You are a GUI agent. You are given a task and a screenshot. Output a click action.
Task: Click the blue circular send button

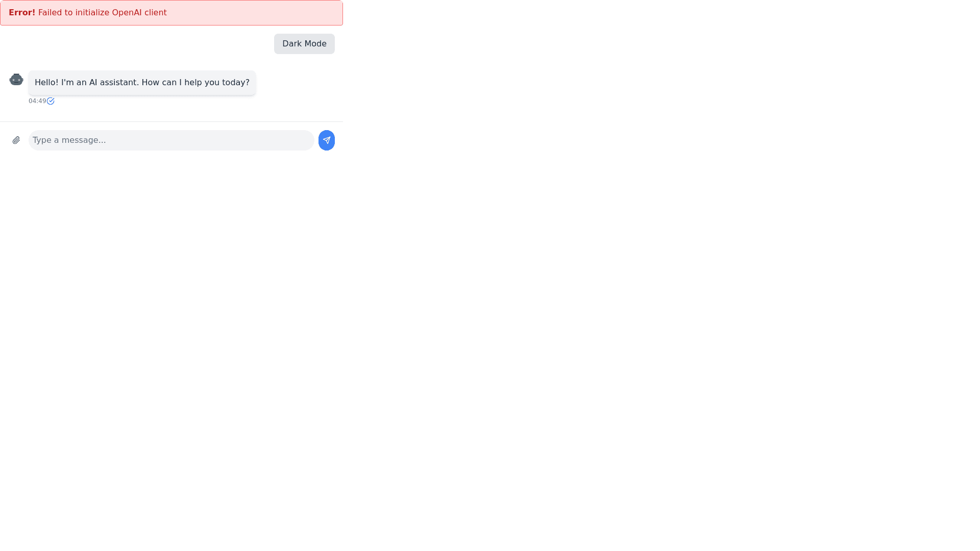point(327,140)
